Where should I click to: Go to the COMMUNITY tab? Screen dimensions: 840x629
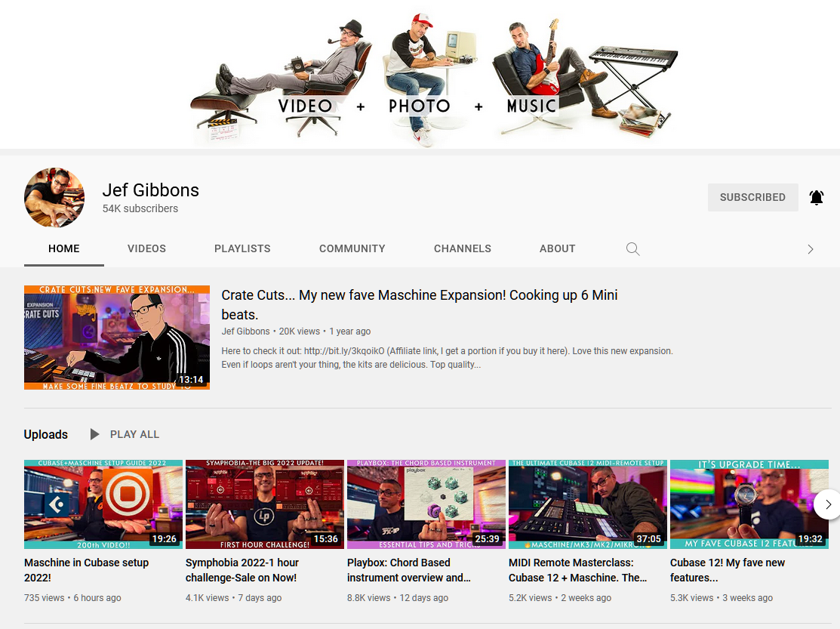tap(352, 248)
